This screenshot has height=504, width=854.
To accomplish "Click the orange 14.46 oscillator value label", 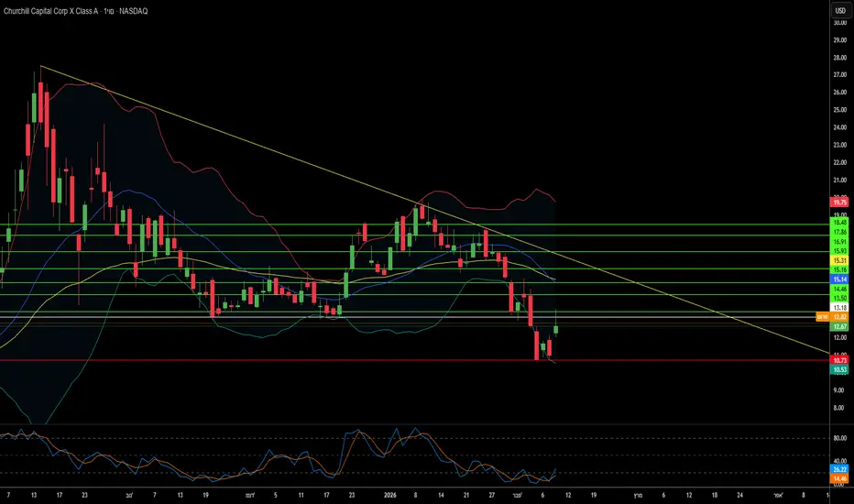I will click(x=838, y=477).
